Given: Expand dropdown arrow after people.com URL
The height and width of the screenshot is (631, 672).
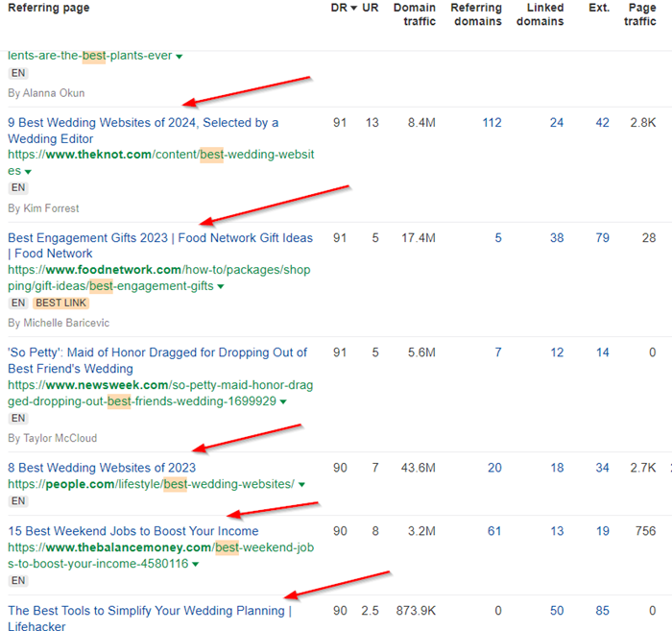Looking at the screenshot, I should (x=301, y=485).
